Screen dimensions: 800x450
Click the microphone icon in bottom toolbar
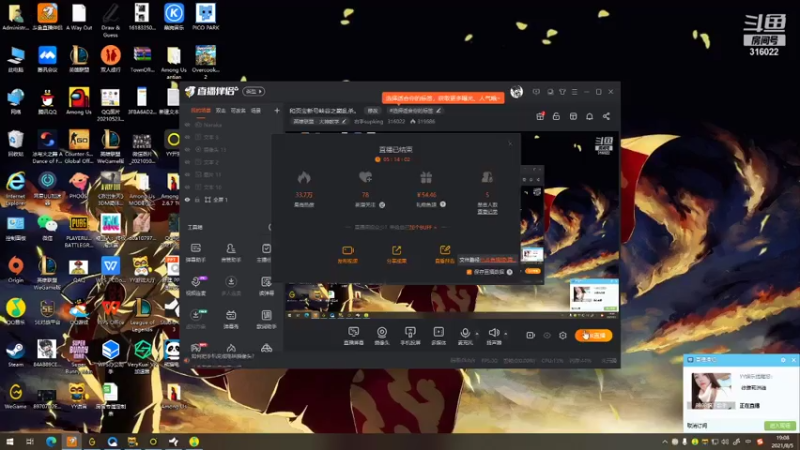click(465, 335)
